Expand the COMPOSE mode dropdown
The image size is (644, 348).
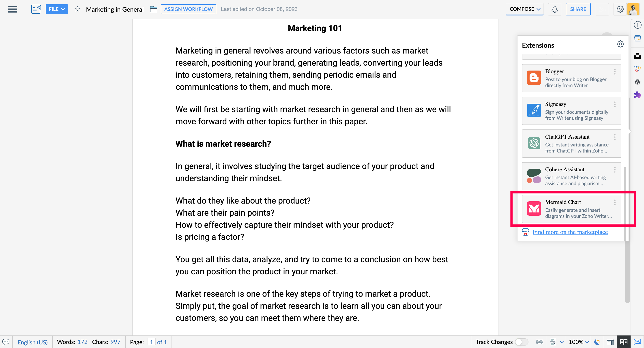[x=524, y=9]
